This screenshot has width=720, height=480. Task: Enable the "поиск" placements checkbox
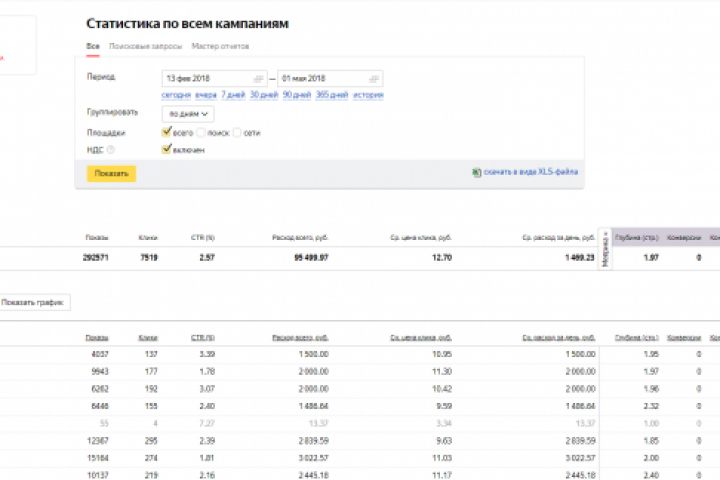[x=201, y=133]
